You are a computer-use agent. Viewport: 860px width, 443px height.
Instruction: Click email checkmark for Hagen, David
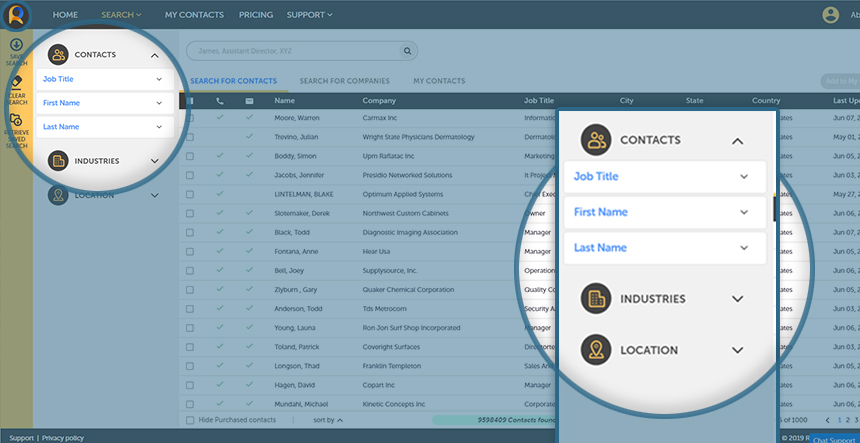[x=249, y=384]
